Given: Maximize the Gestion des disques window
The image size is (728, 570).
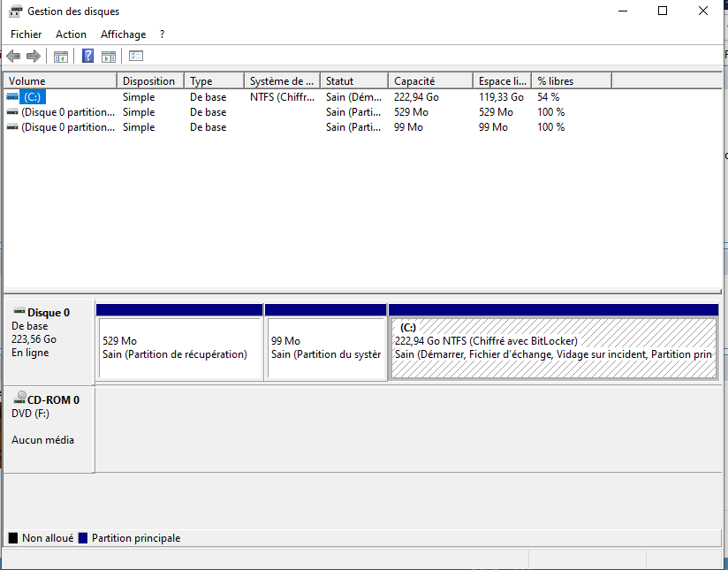Looking at the screenshot, I should 663,11.
